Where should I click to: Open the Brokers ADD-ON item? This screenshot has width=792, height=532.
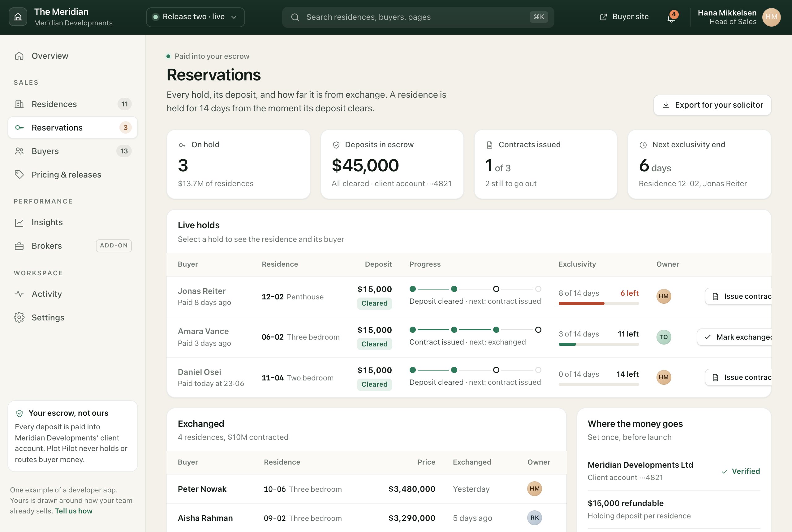click(73, 246)
